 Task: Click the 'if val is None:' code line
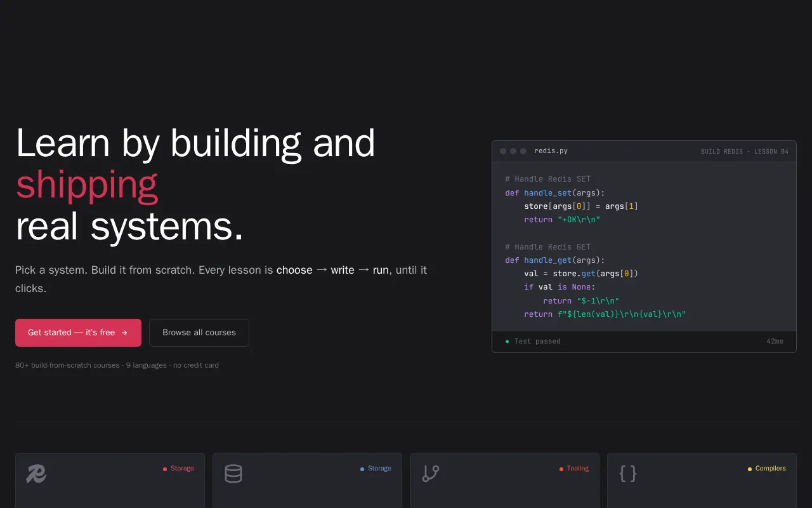coord(560,287)
